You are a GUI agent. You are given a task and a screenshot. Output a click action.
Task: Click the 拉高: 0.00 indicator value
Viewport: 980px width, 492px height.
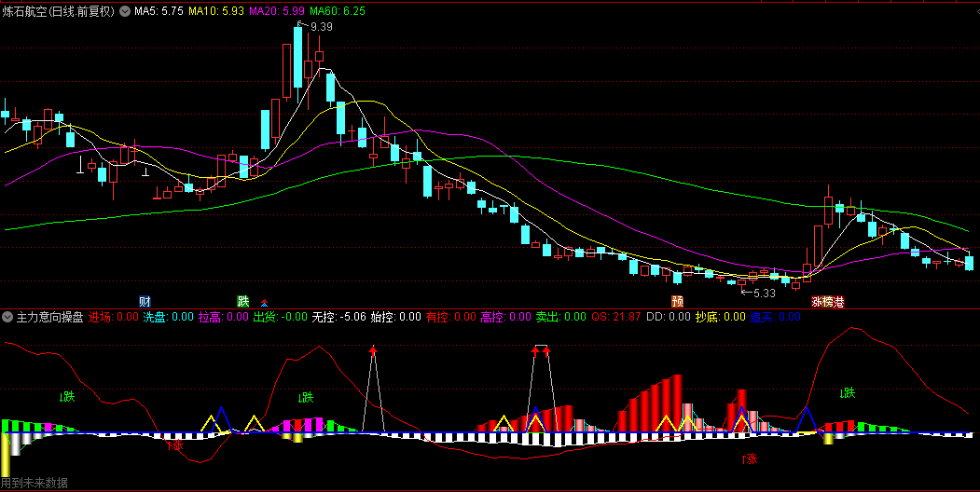(224, 317)
